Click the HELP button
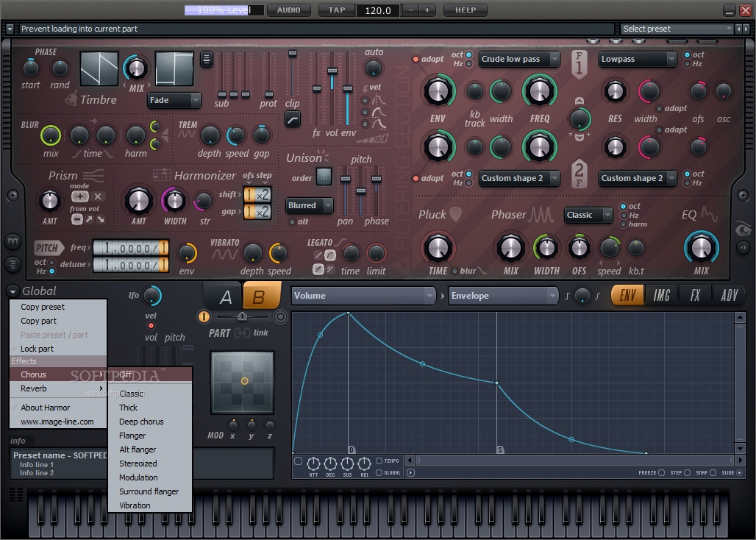756x540 pixels. point(466,10)
